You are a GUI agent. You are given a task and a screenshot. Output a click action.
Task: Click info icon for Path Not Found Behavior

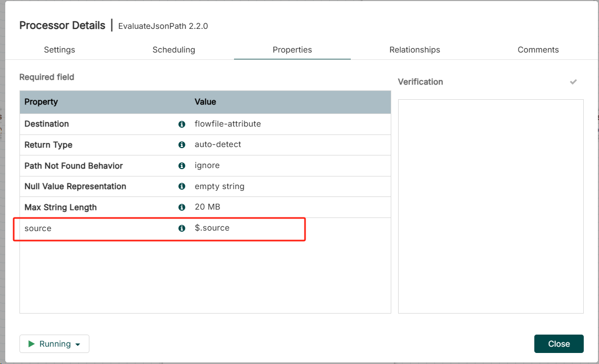182,165
